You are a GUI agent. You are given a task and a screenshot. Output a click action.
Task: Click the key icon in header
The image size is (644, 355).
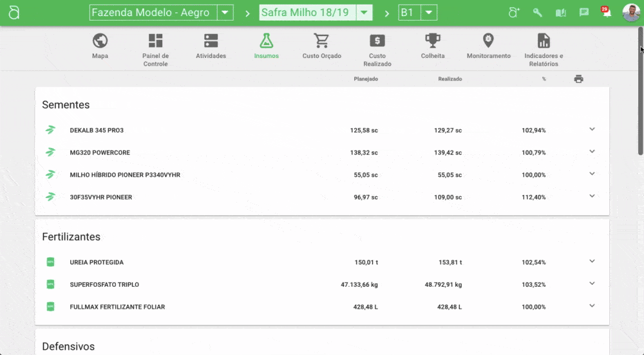point(537,13)
